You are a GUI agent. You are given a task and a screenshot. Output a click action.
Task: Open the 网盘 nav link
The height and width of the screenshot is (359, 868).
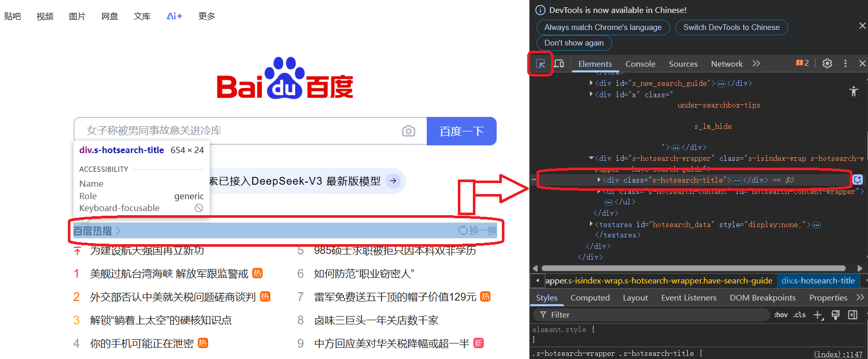[x=110, y=17]
